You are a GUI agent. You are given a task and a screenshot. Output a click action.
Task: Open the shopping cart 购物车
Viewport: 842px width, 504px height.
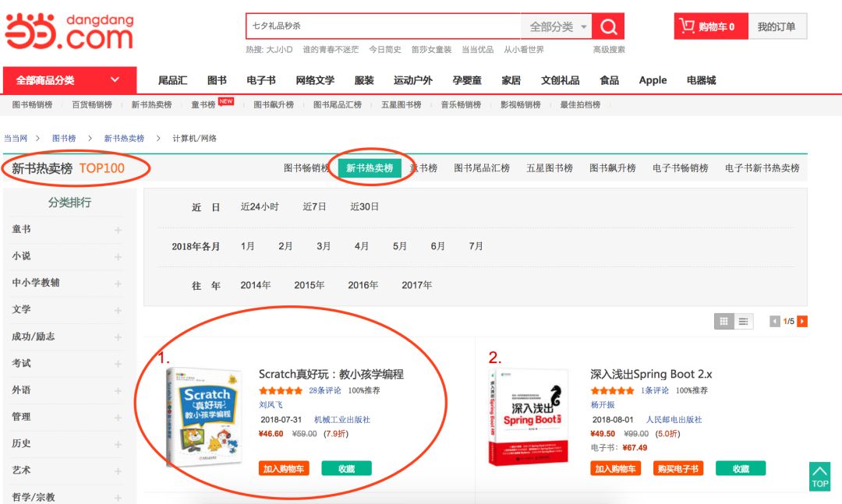click(x=710, y=26)
